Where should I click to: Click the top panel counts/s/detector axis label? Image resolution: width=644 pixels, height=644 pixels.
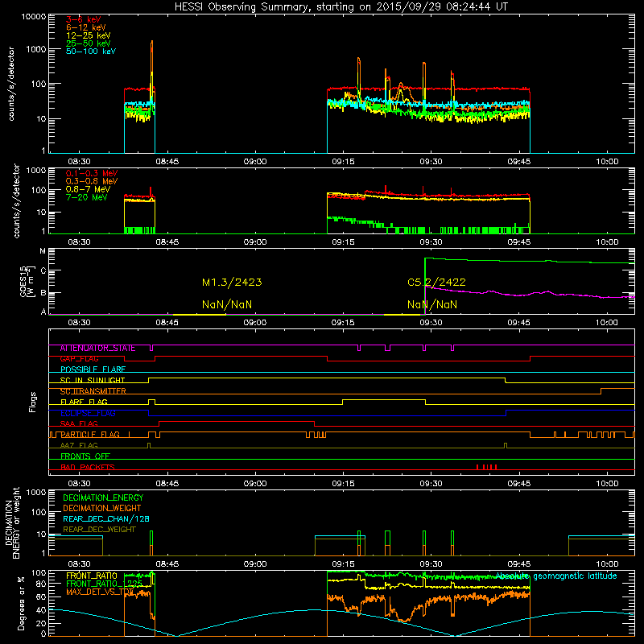tap(11, 84)
